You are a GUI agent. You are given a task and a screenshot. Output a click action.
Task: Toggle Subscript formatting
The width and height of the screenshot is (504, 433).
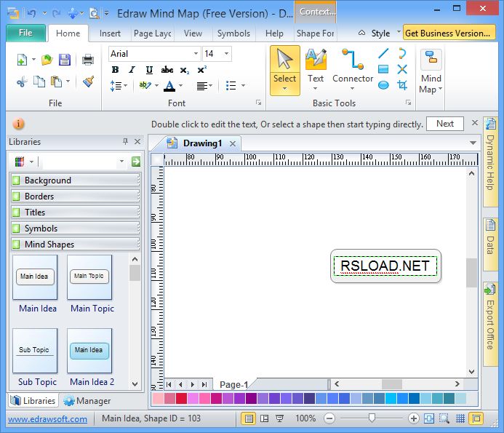[185, 70]
